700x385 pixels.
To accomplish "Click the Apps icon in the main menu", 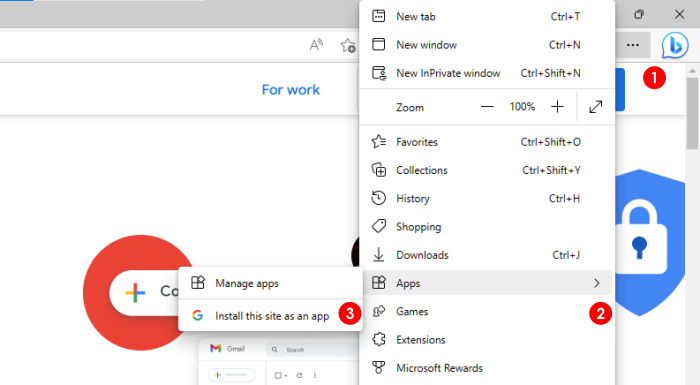I will point(379,283).
